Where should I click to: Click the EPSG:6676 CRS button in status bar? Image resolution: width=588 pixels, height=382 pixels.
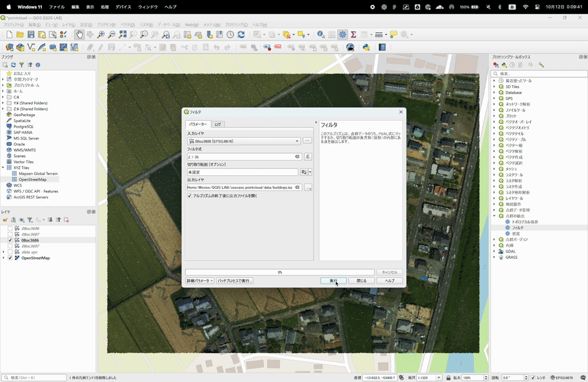point(562,377)
